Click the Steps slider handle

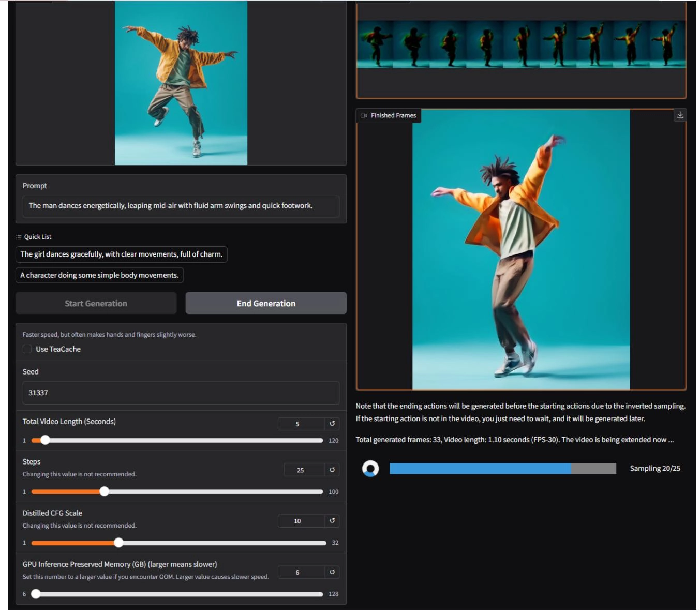pos(105,491)
